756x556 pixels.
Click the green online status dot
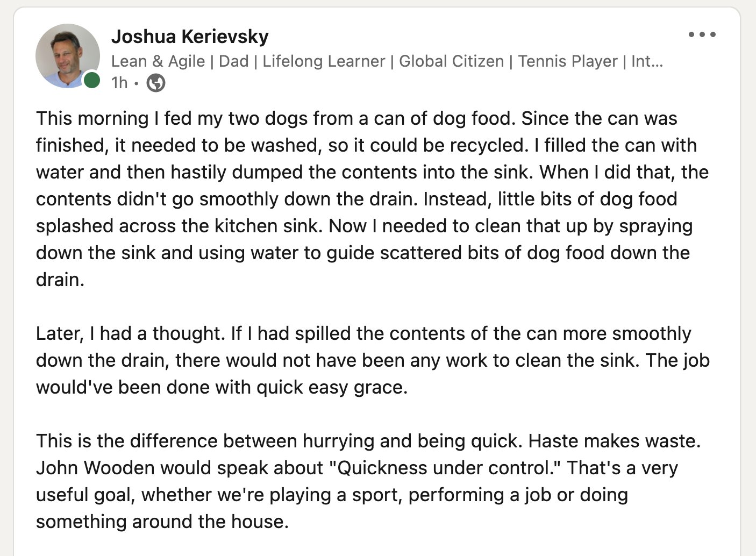click(x=92, y=80)
